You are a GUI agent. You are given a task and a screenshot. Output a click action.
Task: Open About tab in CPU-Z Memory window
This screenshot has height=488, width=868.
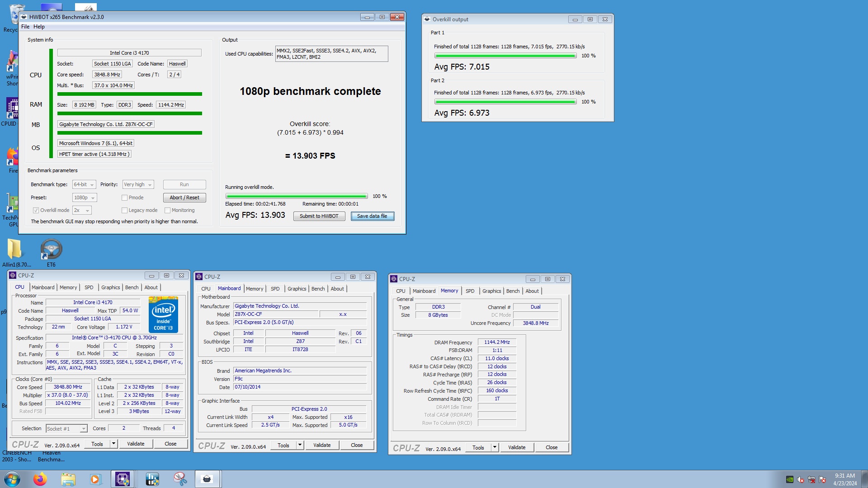click(532, 291)
